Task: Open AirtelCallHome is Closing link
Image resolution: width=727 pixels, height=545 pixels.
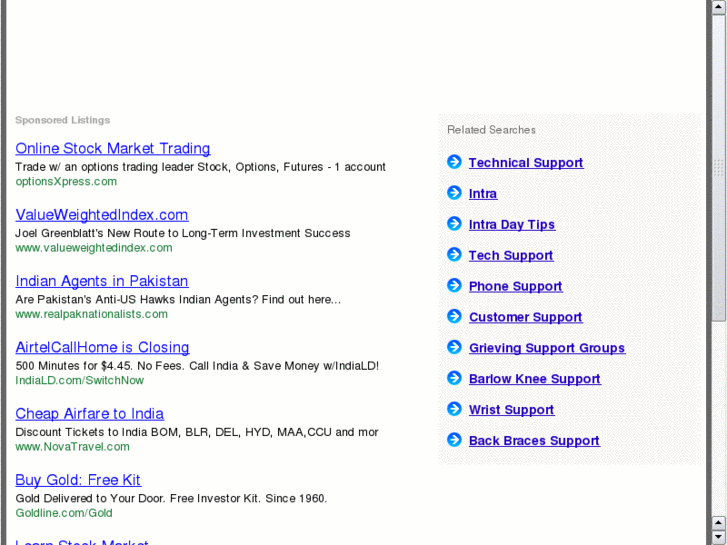Action: 102,347
